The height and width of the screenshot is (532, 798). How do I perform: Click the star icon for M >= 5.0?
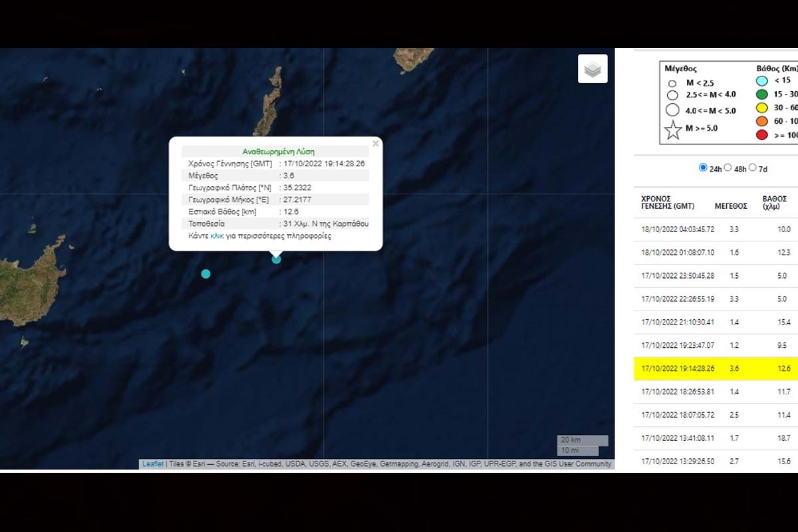point(673,129)
